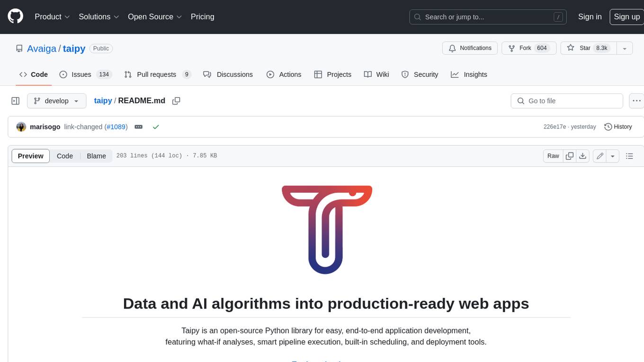Open the file History
Image resolution: width=644 pixels, height=362 pixels.
tap(618, 127)
